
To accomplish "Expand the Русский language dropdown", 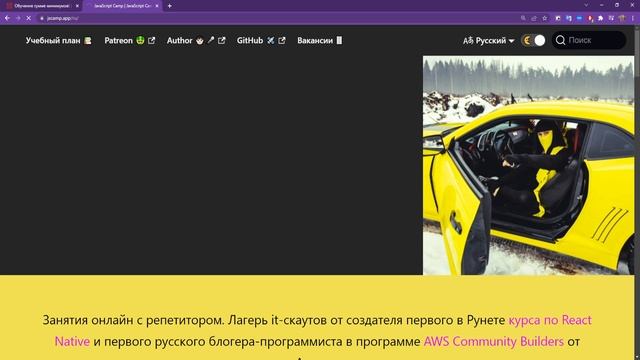I will point(489,40).
